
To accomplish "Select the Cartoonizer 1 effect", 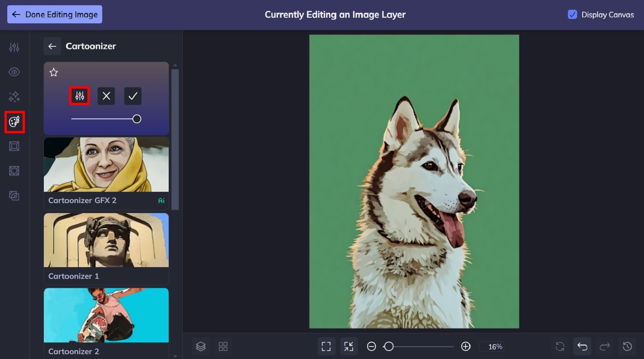I will point(106,248).
